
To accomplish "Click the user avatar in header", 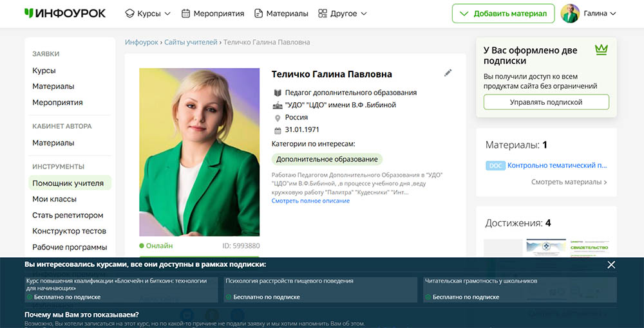I will coord(570,14).
